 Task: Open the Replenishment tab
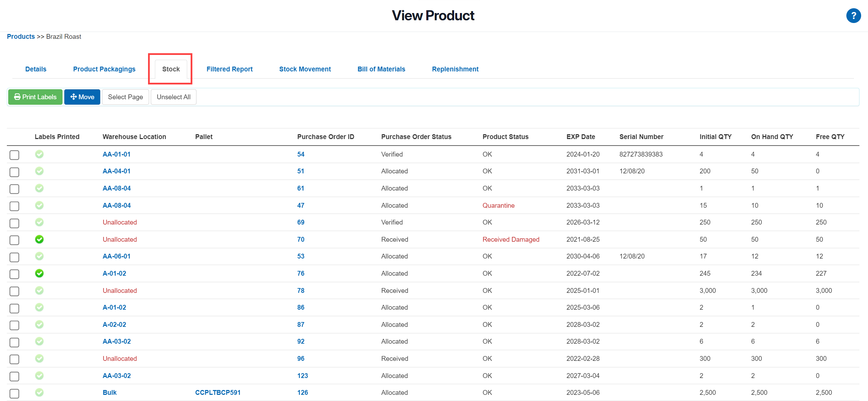click(x=455, y=69)
